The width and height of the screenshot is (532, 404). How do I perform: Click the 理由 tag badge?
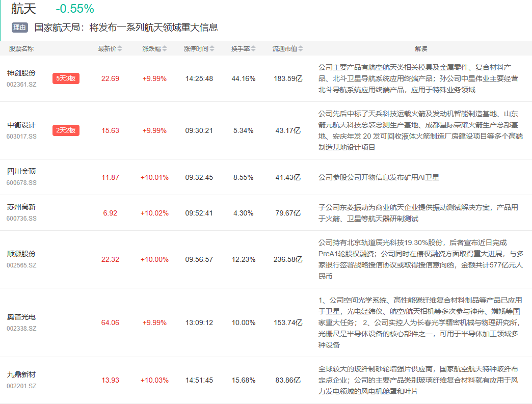point(20,28)
